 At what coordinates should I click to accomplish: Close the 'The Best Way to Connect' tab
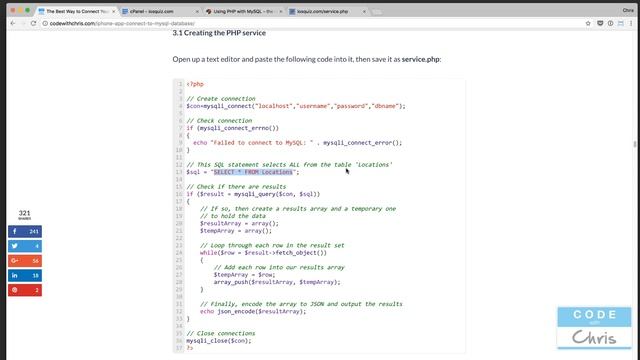coord(113,11)
